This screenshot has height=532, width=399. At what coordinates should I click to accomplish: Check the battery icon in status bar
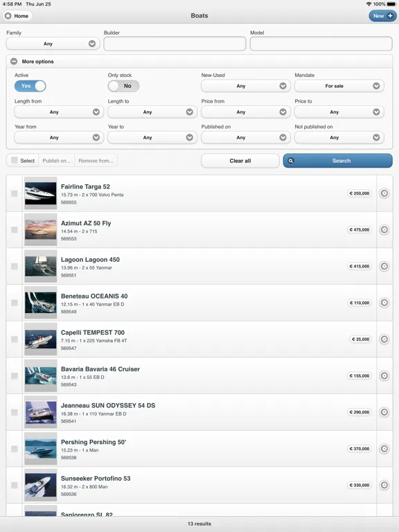(x=391, y=4)
